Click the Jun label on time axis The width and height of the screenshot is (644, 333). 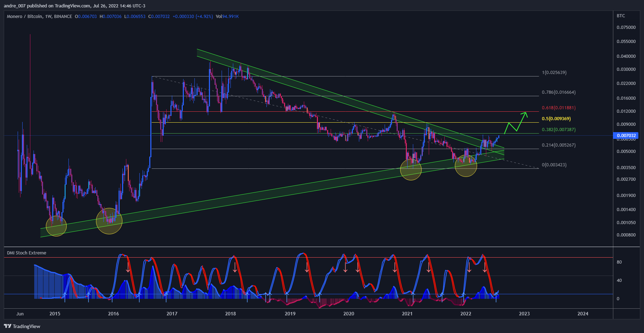tap(20, 314)
